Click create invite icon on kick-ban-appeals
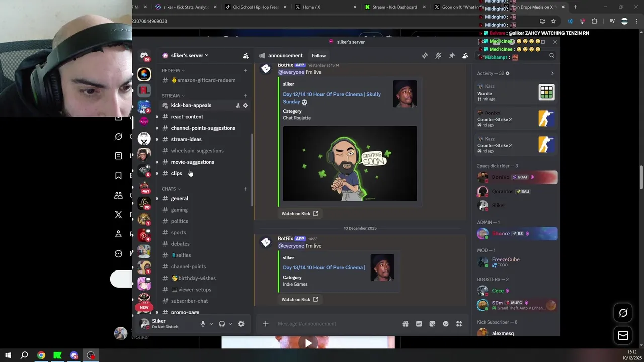This screenshot has height=362, width=644. [x=238, y=105]
